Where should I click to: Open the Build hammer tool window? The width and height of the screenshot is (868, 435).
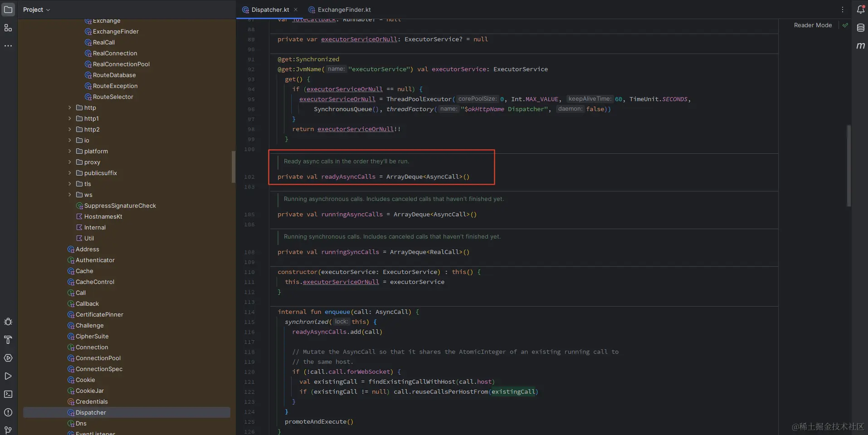pos(8,340)
